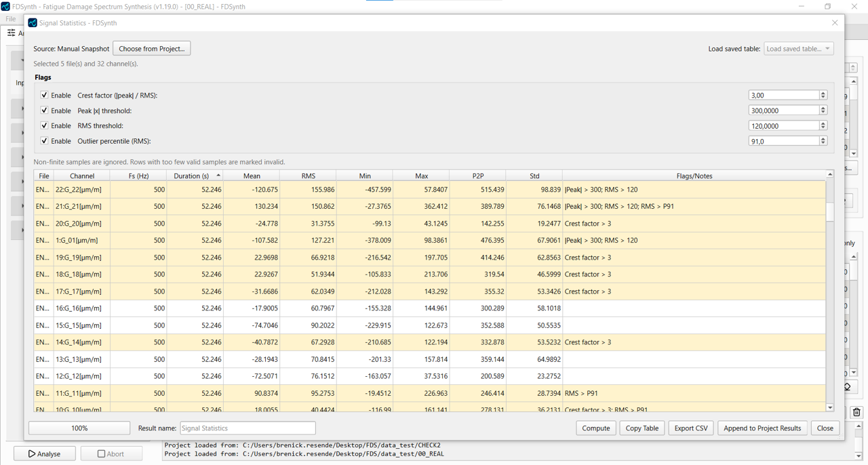Uncheck the Peak |x| threshold checkbox
The image size is (868, 465).
[x=44, y=110]
